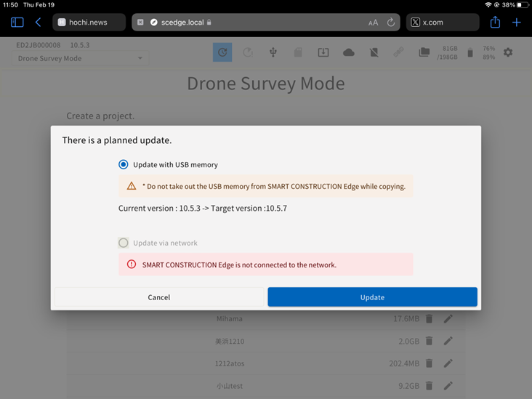Click the blue Update button
The width and height of the screenshot is (532, 399).
pos(372,297)
